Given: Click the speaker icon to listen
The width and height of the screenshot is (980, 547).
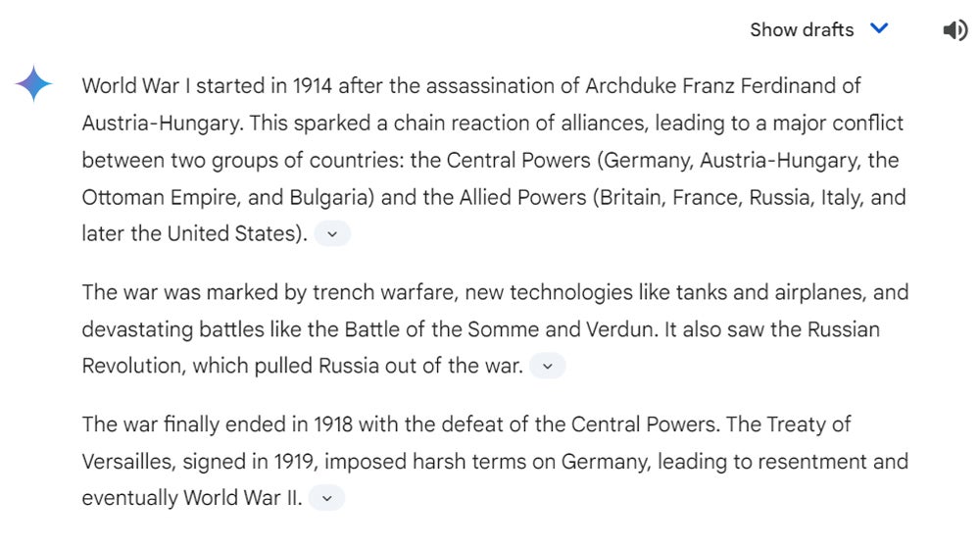Looking at the screenshot, I should [x=955, y=30].
